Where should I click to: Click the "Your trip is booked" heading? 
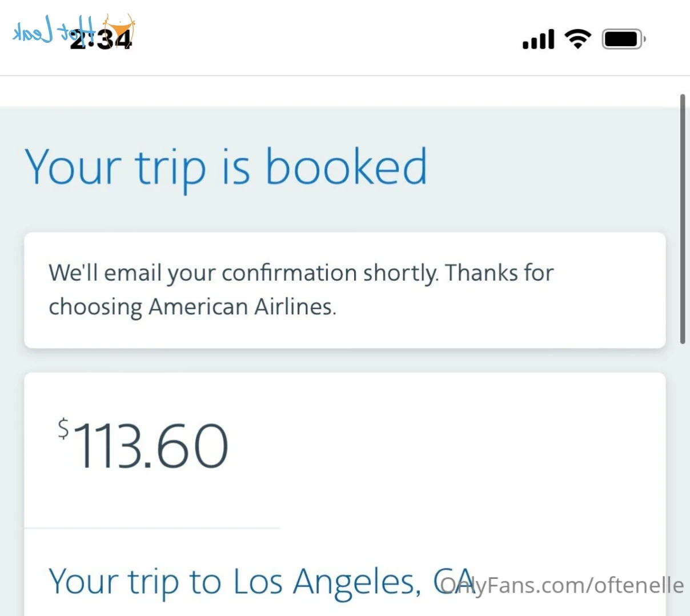pyautogui.click(x=226, y=167)
